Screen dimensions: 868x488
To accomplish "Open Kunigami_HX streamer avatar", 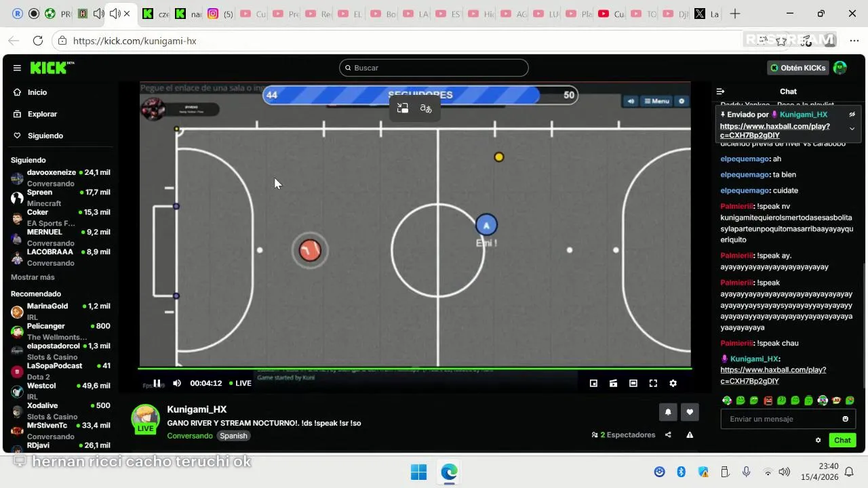I will 145,419.
